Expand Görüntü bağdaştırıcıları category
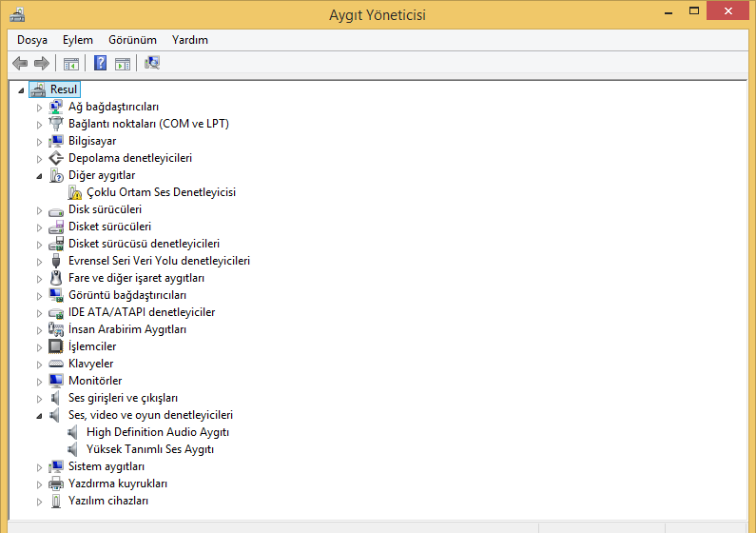This screenshot has height=533, width=756. tap(39, 296)
